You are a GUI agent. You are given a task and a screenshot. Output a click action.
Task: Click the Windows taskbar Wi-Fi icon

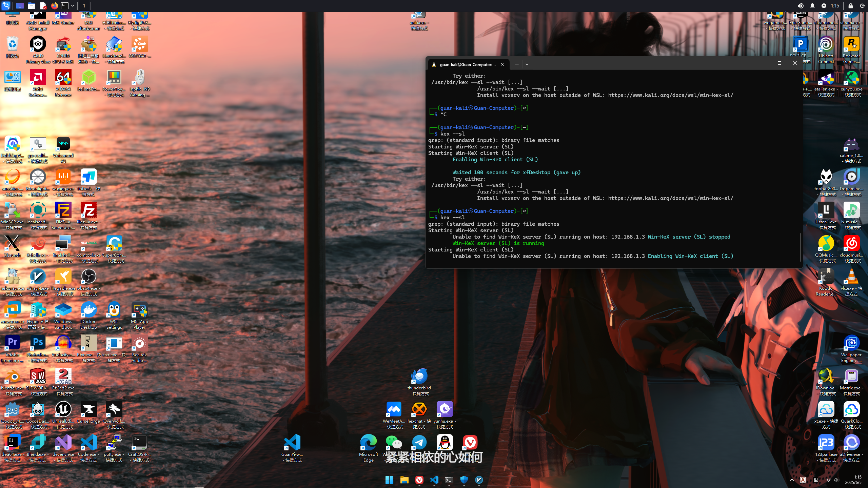(x=828, y=480)
